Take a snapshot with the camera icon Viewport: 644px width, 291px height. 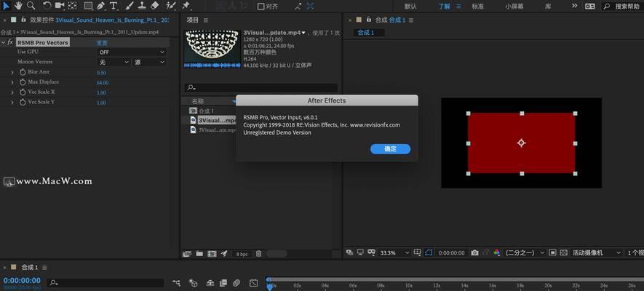(474, 253)
